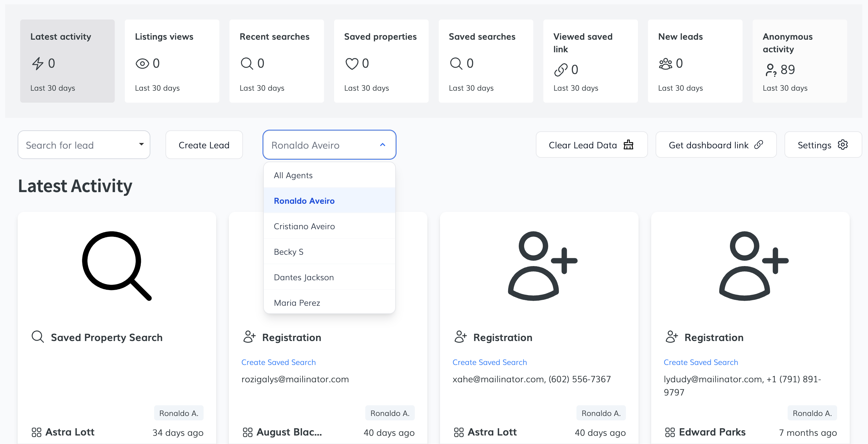Click the Anonymous activity person icon
The height and width of the screenshot is (444, 868).
(x=771, y=70)
